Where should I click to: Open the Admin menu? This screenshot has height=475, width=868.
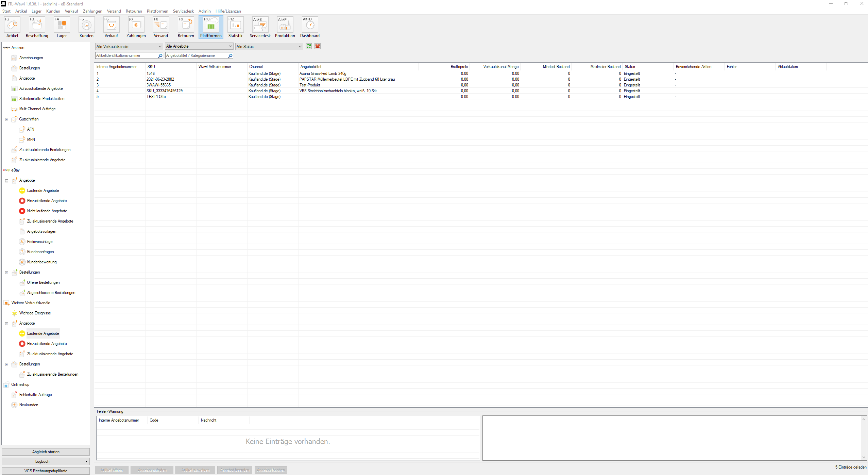204,11
